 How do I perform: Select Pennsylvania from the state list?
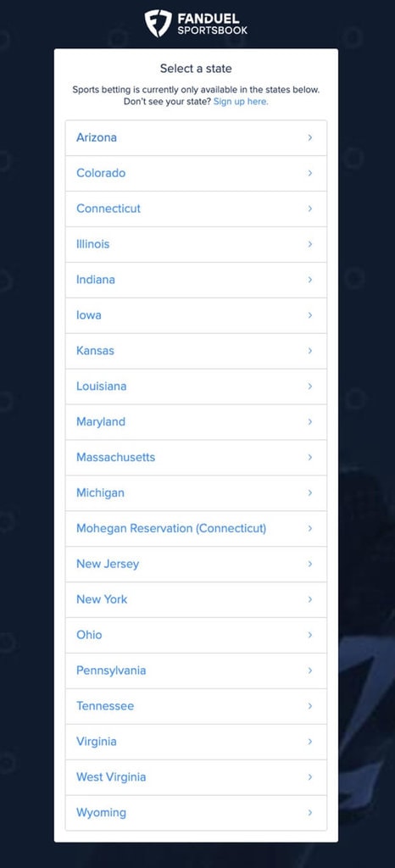pyautogui.click(x=196, y=670)
